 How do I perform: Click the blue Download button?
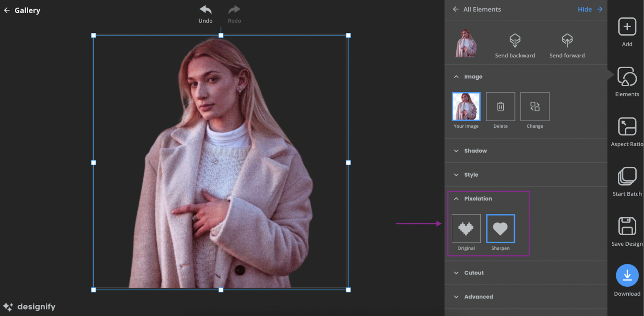[x=627, y=275]
